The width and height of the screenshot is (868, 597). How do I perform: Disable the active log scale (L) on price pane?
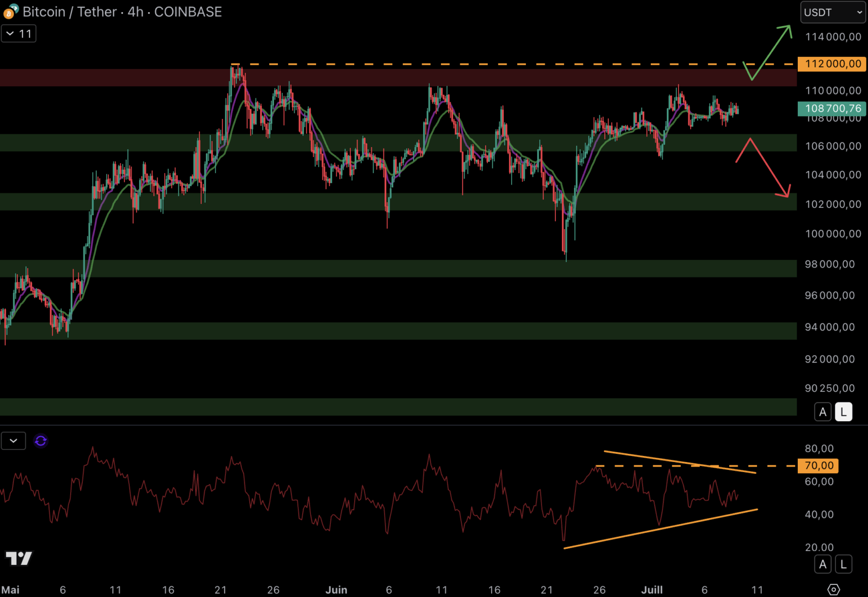pyautogui.click(x=843, y=412)
